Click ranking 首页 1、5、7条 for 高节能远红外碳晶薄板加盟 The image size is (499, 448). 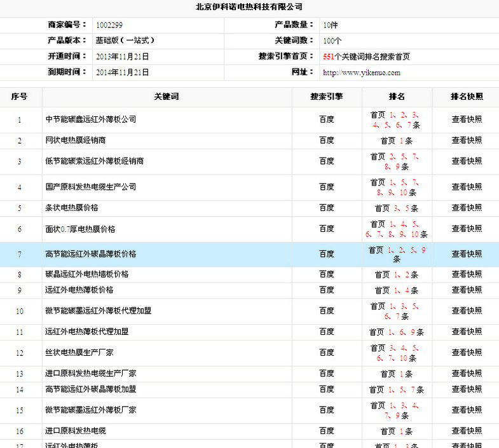pos(397,390)
